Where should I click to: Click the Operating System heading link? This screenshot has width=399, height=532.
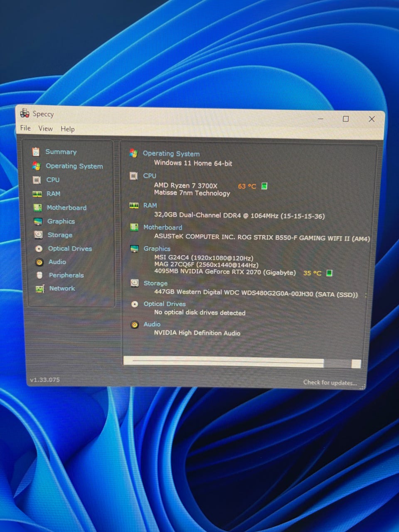coord(171,153)
